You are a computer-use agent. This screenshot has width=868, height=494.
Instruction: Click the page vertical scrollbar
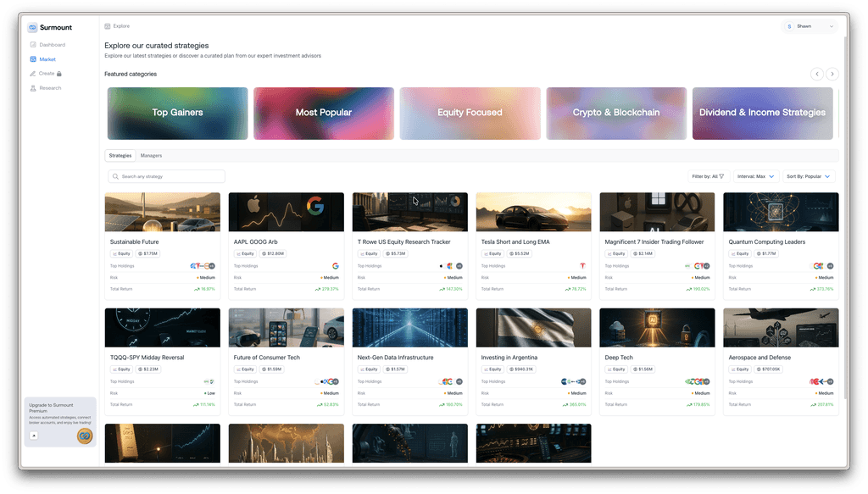click(x=845, y=217)
